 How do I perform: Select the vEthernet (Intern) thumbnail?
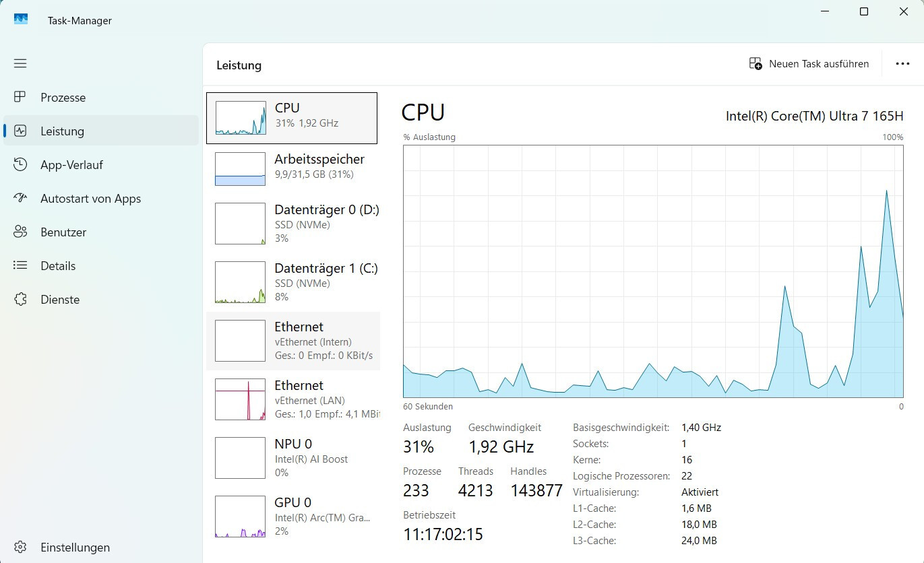pos(241,341)
